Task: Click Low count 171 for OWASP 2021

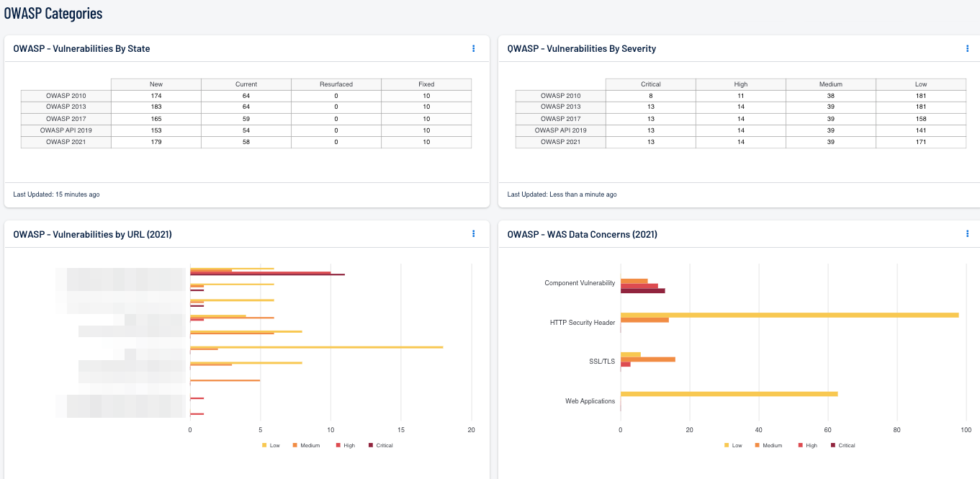Action: (921, 142)
